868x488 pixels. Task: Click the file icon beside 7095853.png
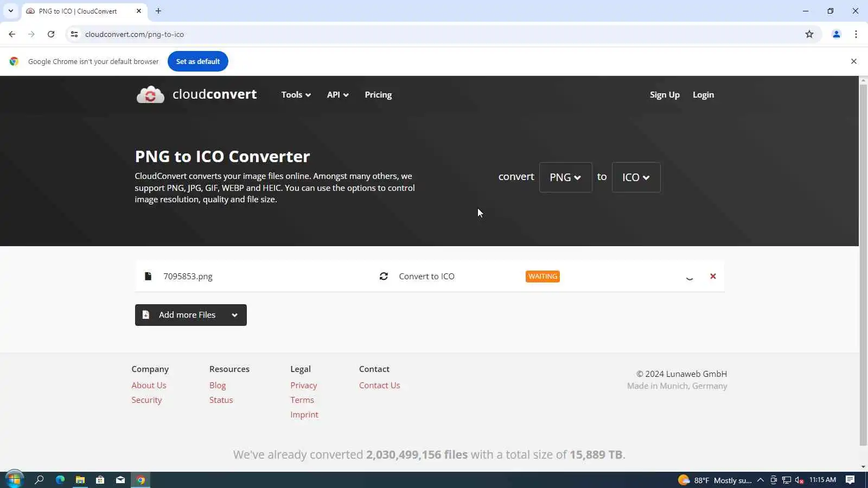[148, 276]
